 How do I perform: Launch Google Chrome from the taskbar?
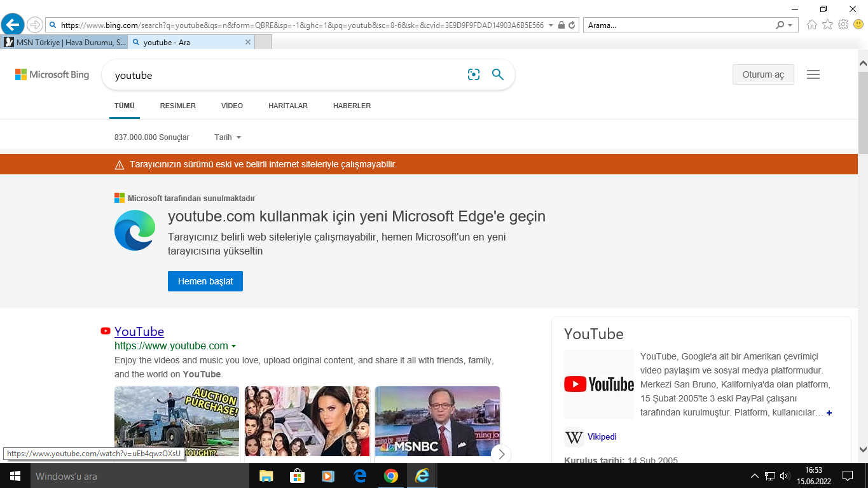391,476
